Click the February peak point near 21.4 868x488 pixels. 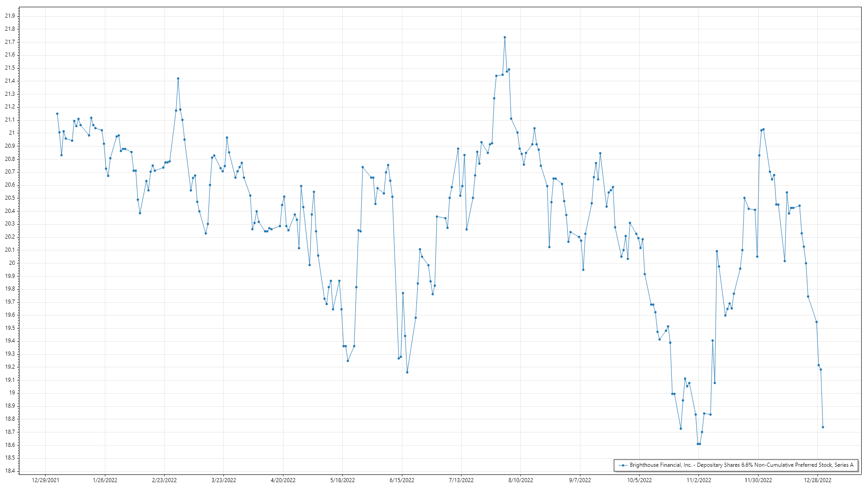178,79
